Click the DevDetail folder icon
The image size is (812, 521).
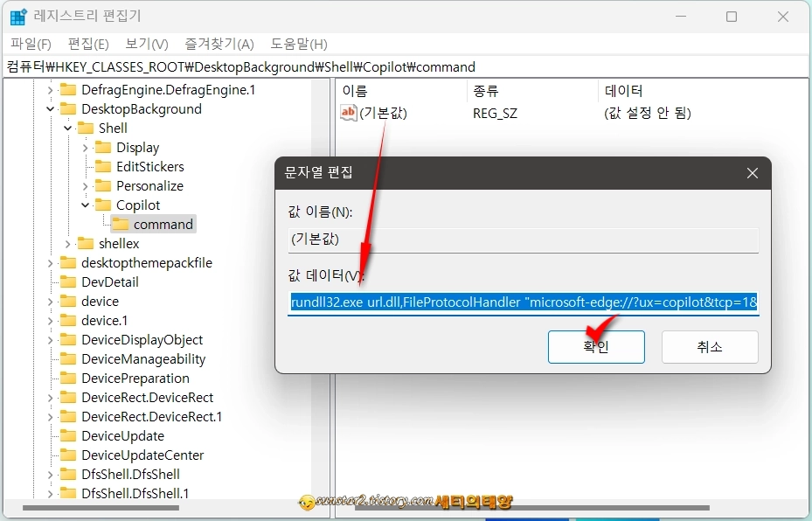[68, 282]
